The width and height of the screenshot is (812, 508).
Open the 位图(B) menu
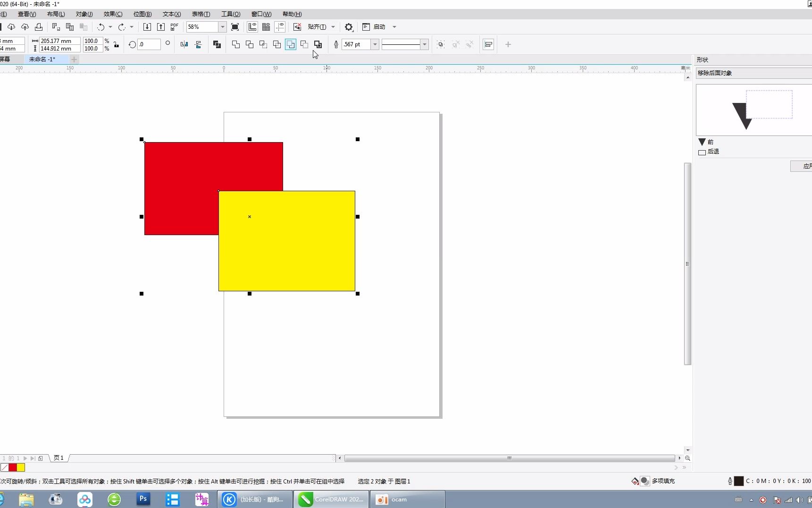(142, 14)
